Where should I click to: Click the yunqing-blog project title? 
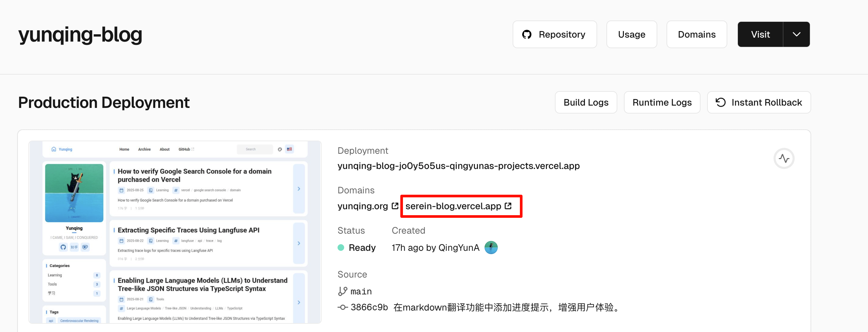pos(80,35)
